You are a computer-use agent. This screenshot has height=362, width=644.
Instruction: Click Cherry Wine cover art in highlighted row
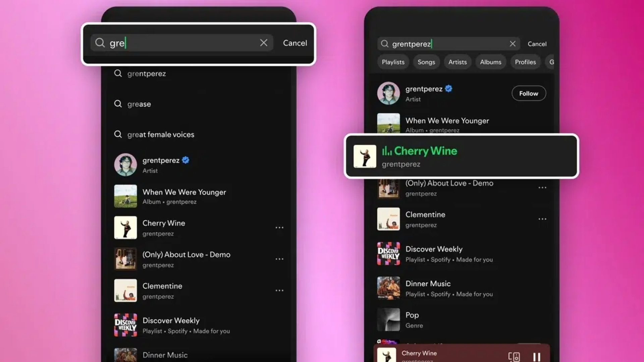[365, 156]
